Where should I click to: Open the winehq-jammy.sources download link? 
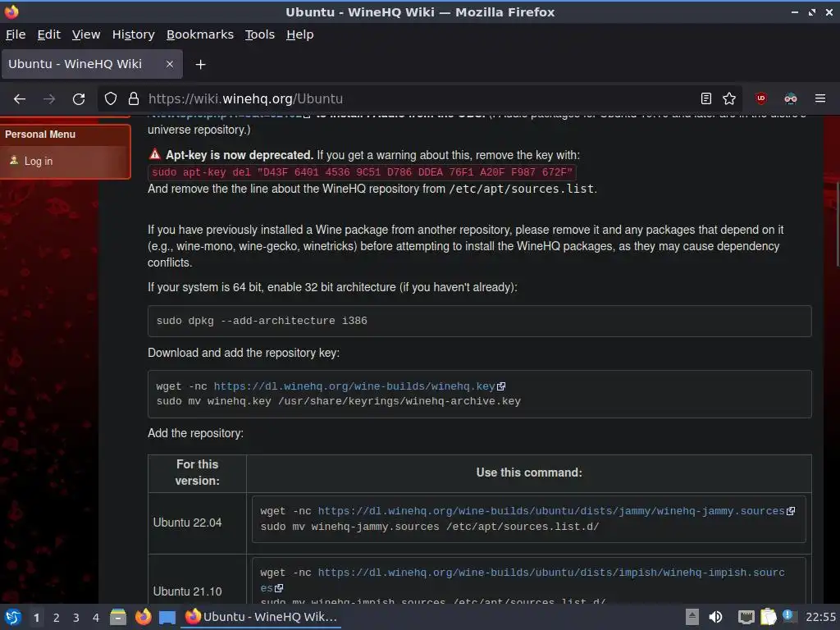(x=551, y=511)
